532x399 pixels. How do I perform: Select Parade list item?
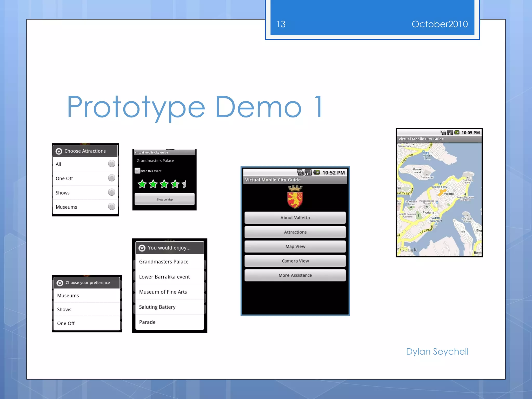pyautogui.click(x=170, y=322)
